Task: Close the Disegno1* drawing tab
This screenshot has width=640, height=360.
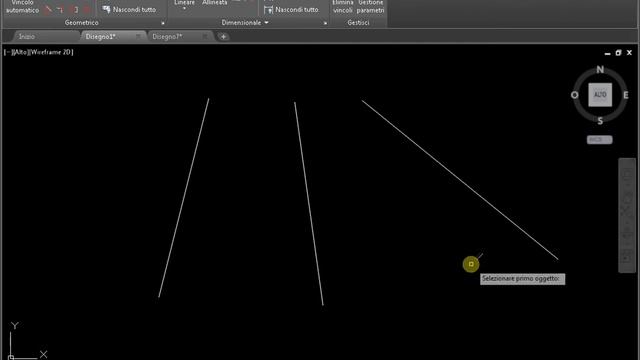Action: pos(138,36)
